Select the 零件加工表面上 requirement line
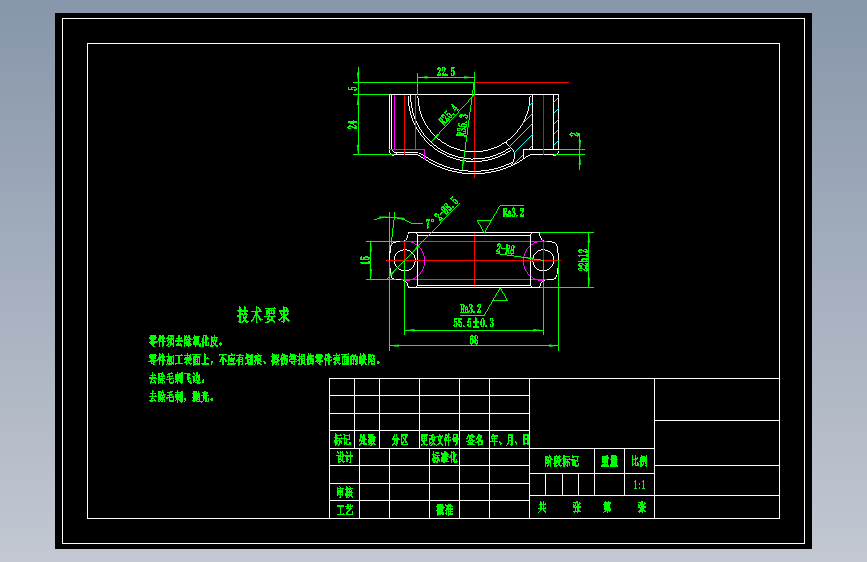This screenshot has height=562, width=867. [264, 360]
